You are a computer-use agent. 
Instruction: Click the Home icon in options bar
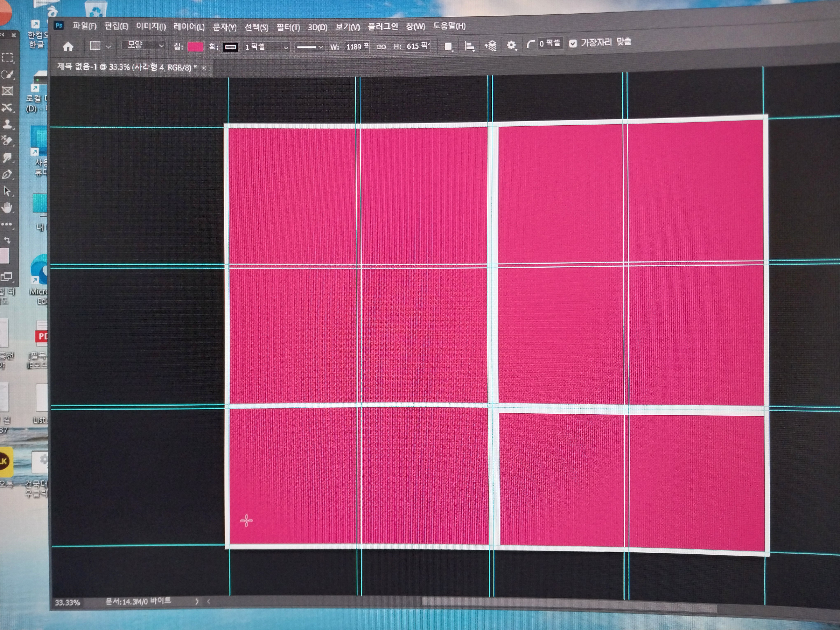pyautogui.click(x=68, y=47)
